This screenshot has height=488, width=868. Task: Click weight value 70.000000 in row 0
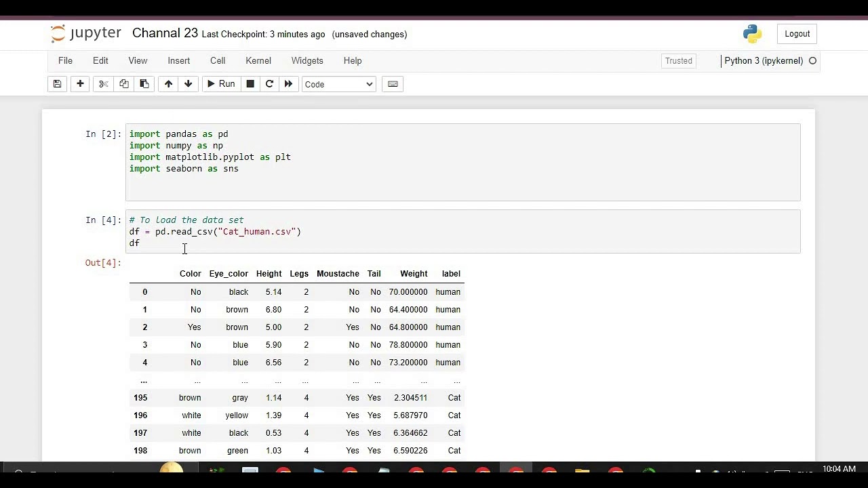[x=408, y=292]
